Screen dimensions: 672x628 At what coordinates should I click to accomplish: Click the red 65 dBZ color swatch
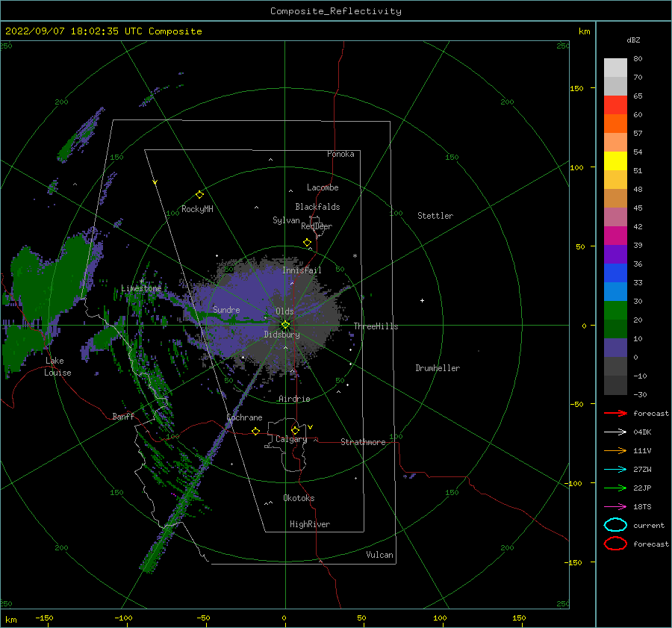click(615, 105)
